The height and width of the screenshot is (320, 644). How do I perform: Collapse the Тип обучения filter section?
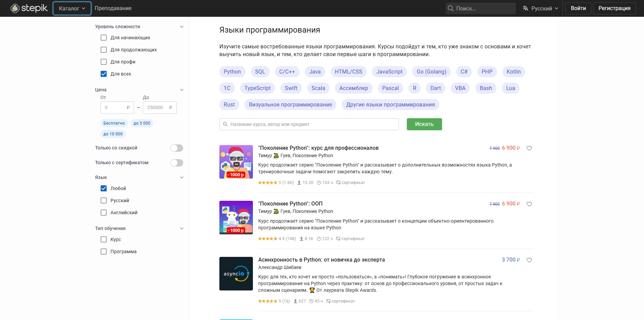pyautogui.click(x=181, y=229)
